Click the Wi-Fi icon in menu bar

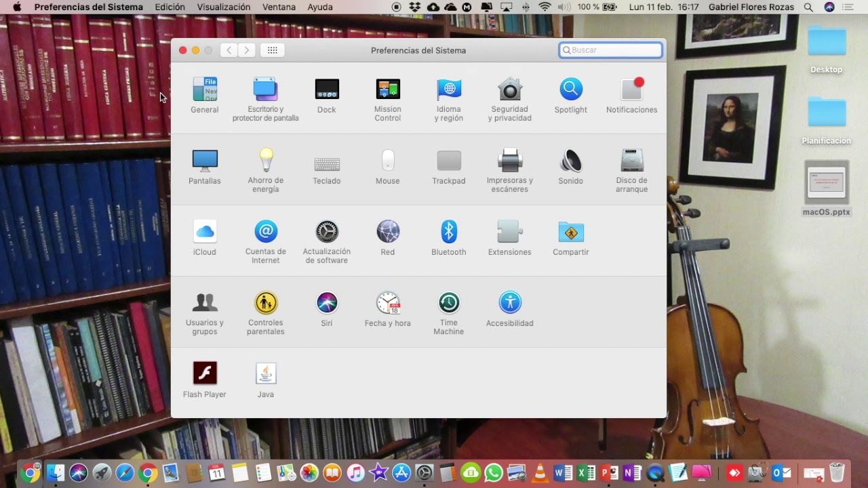point(545,7)
